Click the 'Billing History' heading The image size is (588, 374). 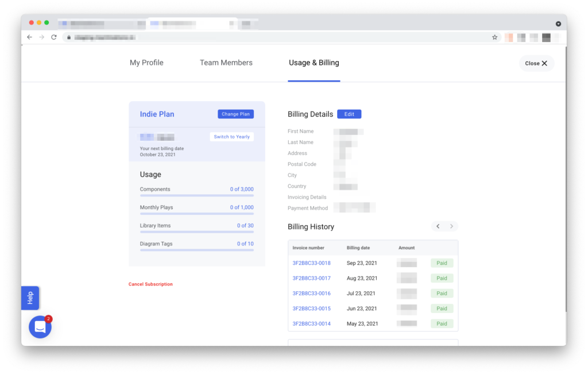pyautogui.click(x=311, y=226)
